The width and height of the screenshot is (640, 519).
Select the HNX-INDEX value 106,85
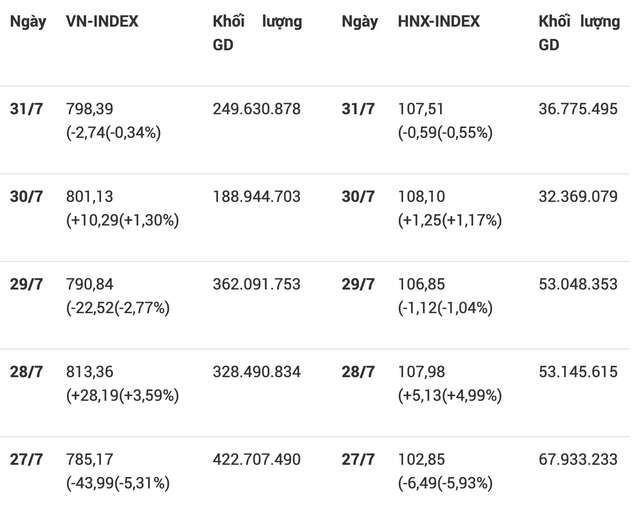[x=420, y=284]
